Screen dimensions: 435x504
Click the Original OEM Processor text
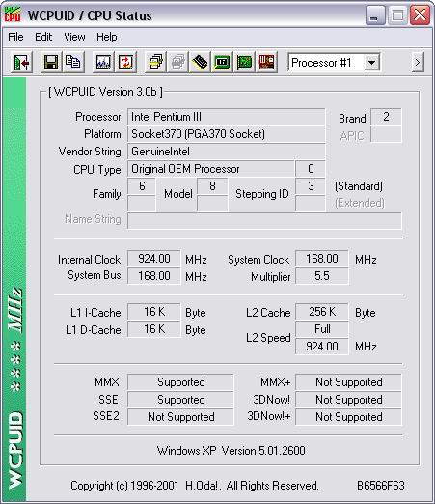coord(185,169)
